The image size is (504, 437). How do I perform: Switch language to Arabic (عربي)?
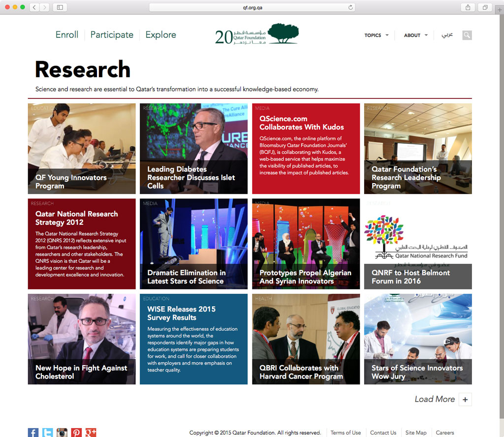[447, 35]
